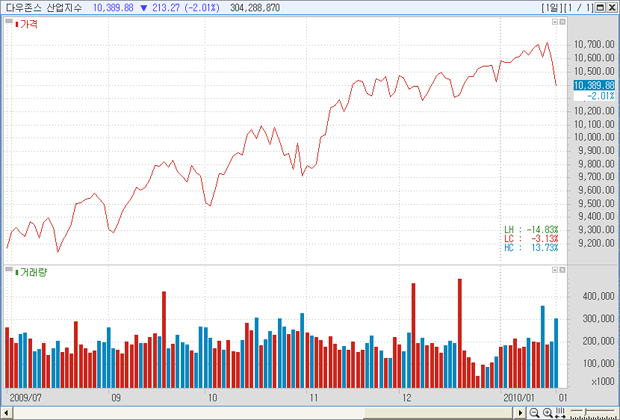Click the LH : -14.03% statistic label
The width and height of the screenshot is (620, 420).
tap(530, 229)
